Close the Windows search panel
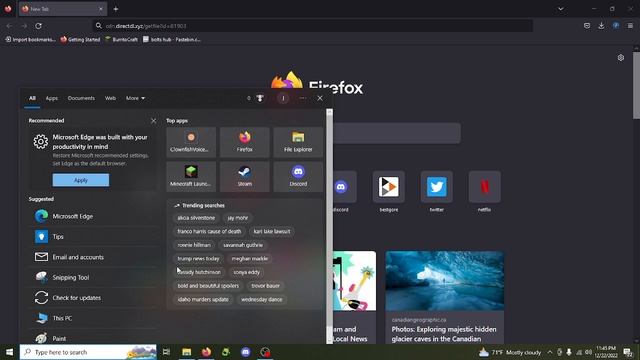Screen dimensions: 640x360 click(320, 98)
